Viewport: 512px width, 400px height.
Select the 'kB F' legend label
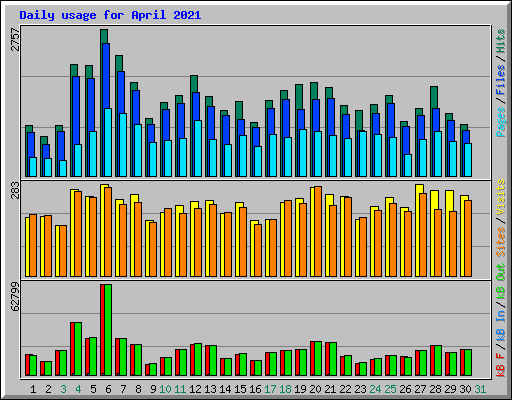tap(501, 365)
